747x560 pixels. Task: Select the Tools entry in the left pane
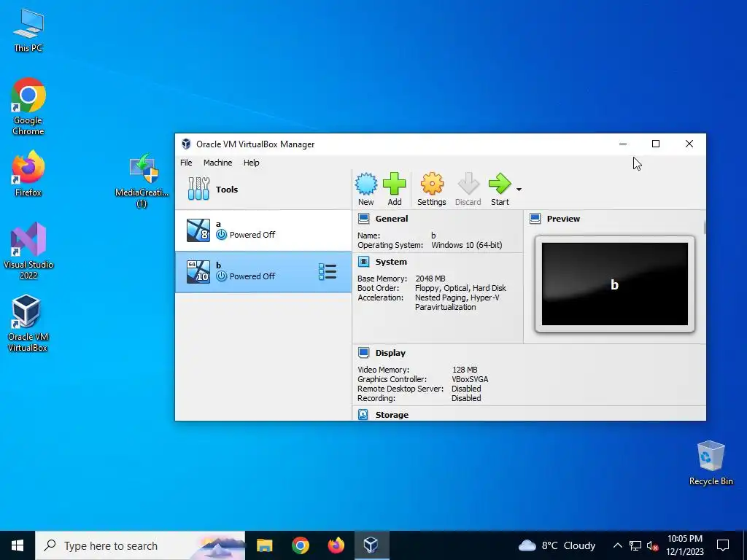(263, 189)
